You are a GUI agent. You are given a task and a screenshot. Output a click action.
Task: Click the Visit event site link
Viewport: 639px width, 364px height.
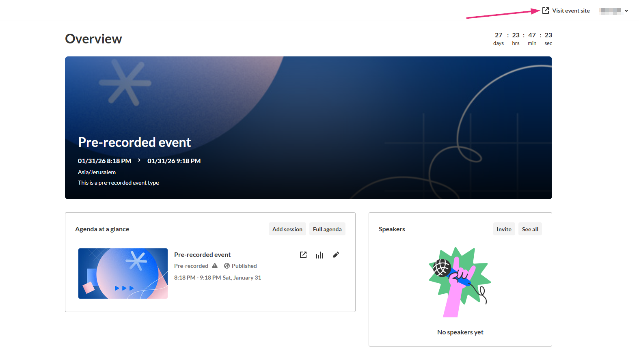566,11
